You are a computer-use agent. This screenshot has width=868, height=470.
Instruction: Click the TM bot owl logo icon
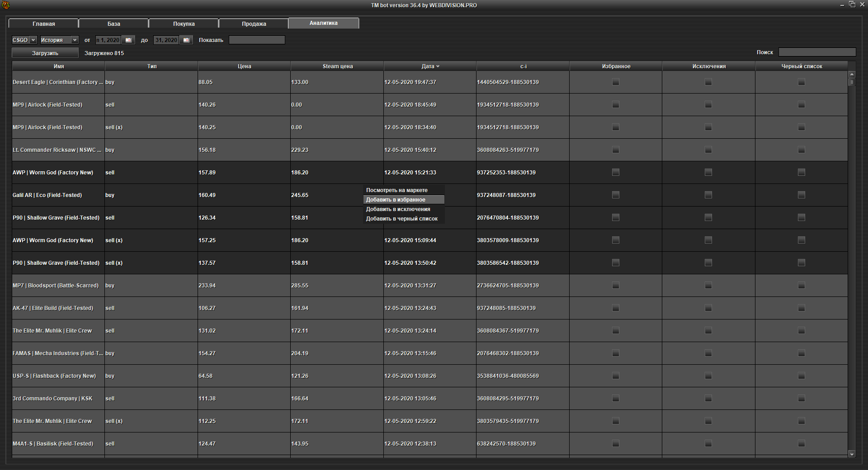click(5, 5)
